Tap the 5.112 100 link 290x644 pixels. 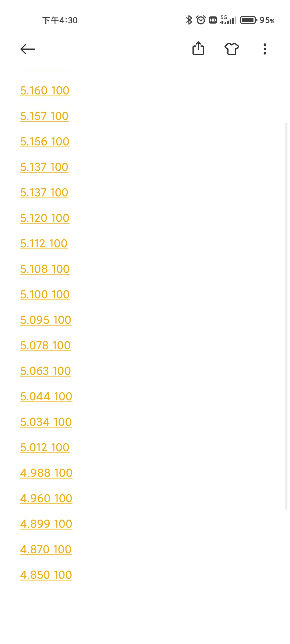pyautogui.click(x=44, y=244)
